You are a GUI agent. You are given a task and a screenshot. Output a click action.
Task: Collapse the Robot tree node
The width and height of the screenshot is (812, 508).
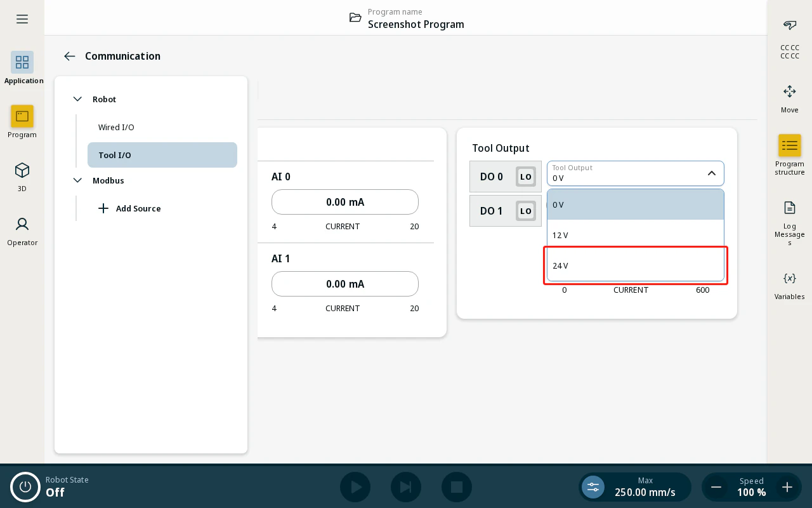pos(77,99)
